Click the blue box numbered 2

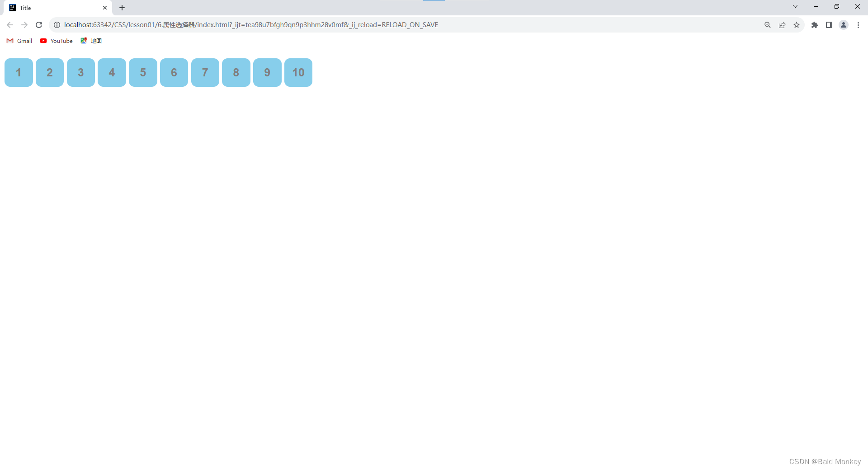(x=50, y=72)
